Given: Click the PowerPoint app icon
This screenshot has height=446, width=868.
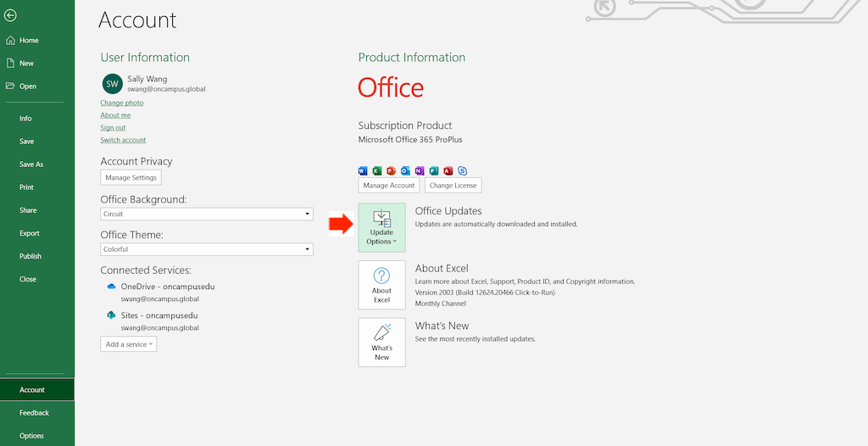Looking at the screenshot, I should click(x=392, y=170).
